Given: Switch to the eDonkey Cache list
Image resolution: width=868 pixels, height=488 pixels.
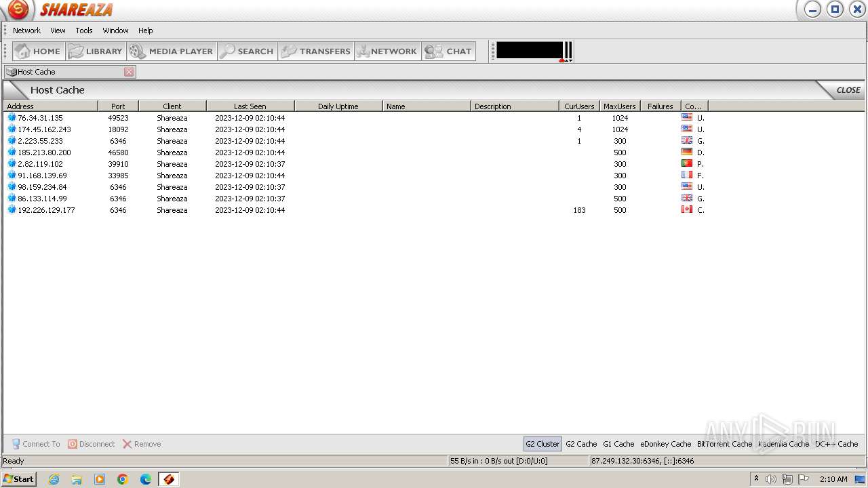Looking at the screenshot, I should tap(666, 444).
